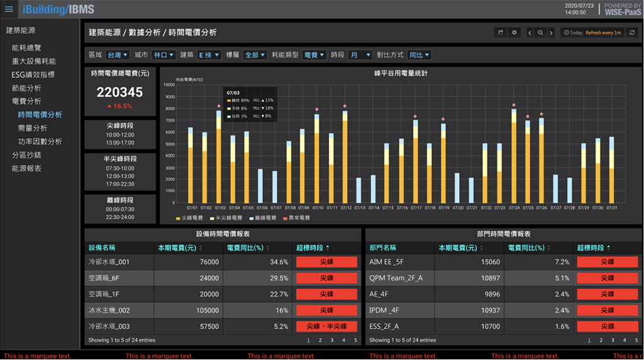Open the hamburger menu in the header

[x=9, y=9]
